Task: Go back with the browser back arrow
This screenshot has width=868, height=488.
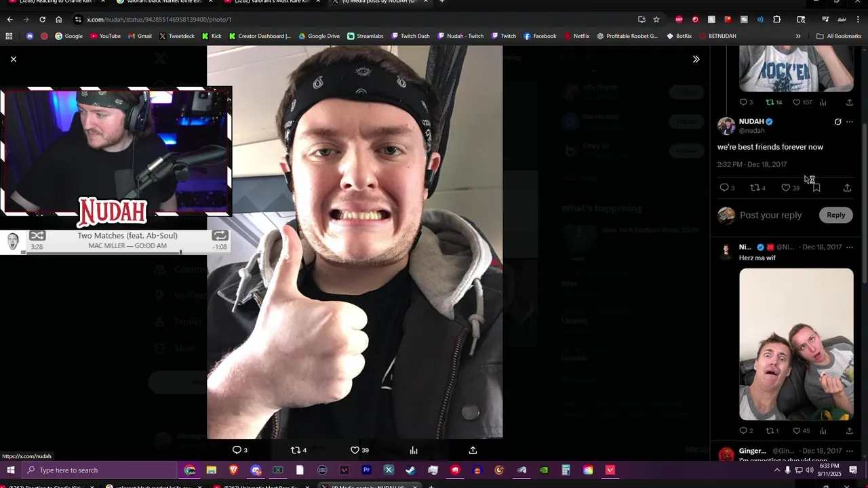Action: coord(9,20)
